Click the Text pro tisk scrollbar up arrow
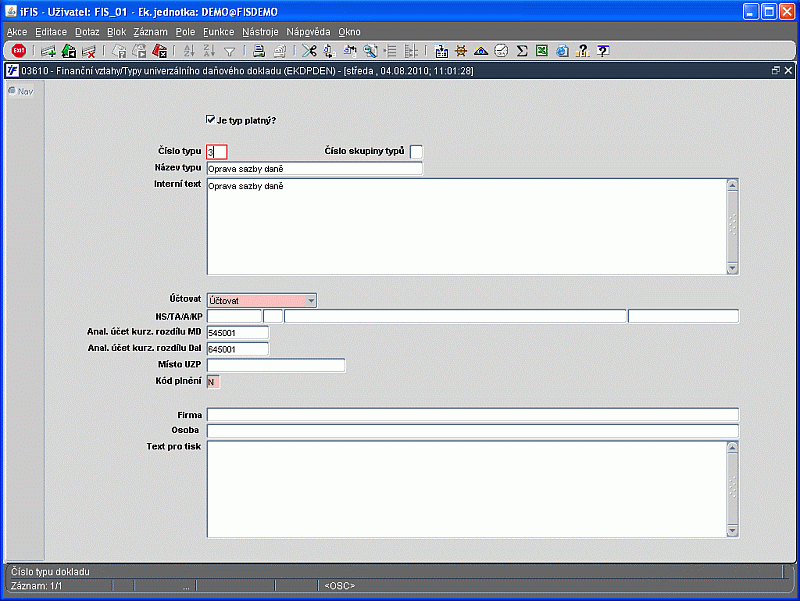The image size is (800, 601). (733, 447)
